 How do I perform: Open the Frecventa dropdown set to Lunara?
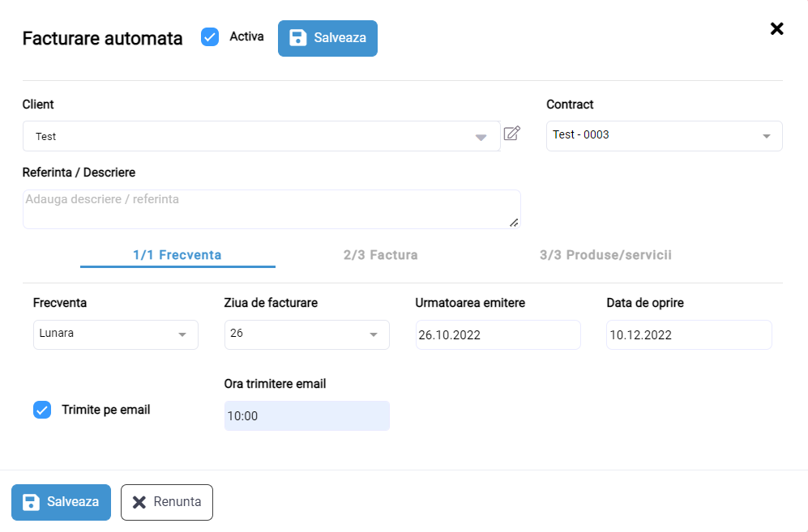(x=115, y=334)
